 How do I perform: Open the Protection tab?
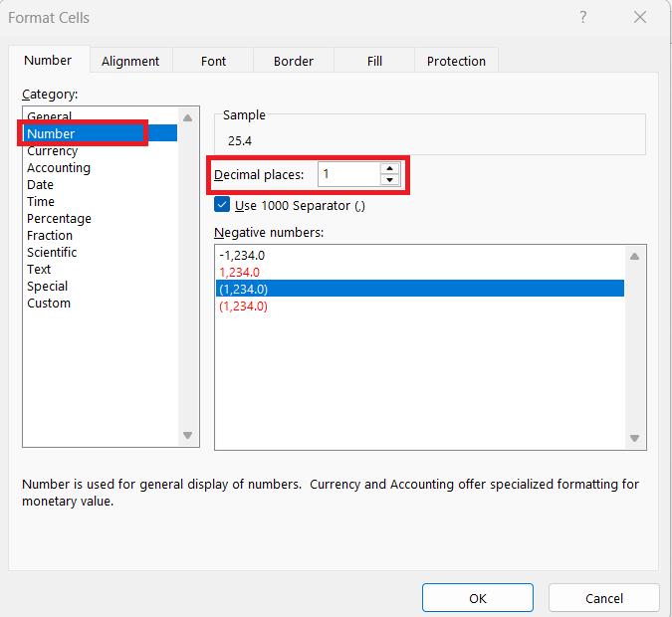456,62
